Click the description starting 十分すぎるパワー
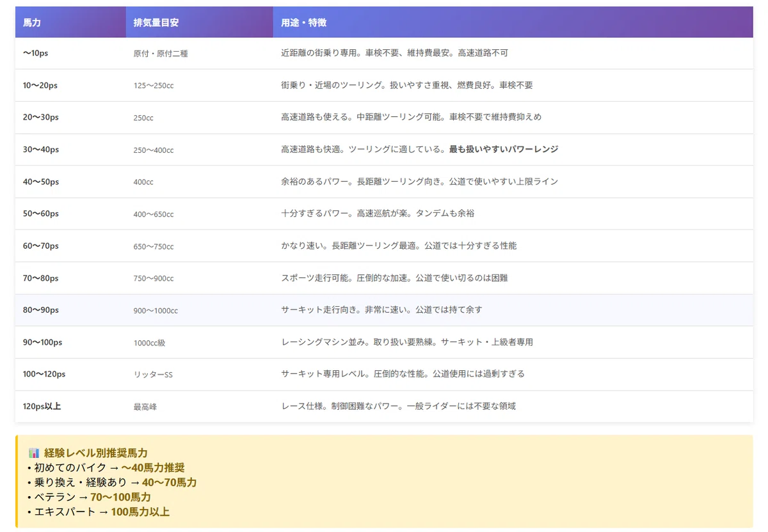Screen dimensions: 768x532 [x=378, y=214]
